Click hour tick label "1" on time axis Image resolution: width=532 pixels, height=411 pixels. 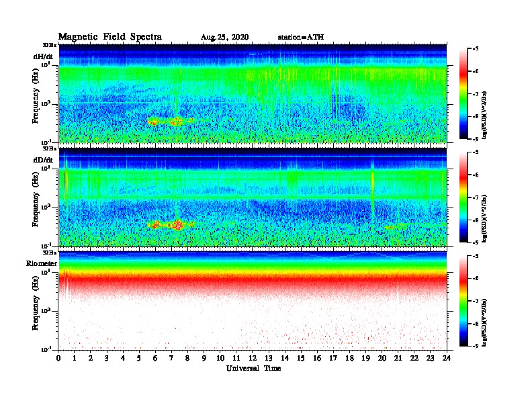pyautogui.click(x=75, y=358)
